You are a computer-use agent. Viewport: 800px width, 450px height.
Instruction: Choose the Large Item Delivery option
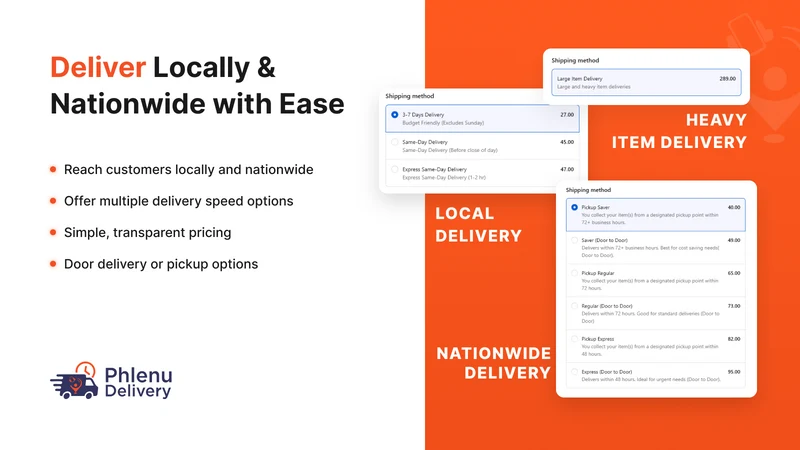pos(646,82)
